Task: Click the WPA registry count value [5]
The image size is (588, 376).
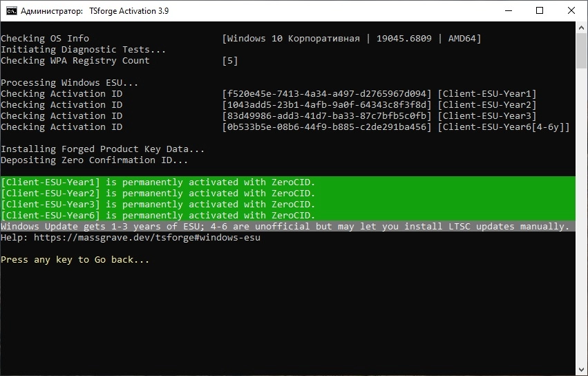Action: (x=230, y=60)
